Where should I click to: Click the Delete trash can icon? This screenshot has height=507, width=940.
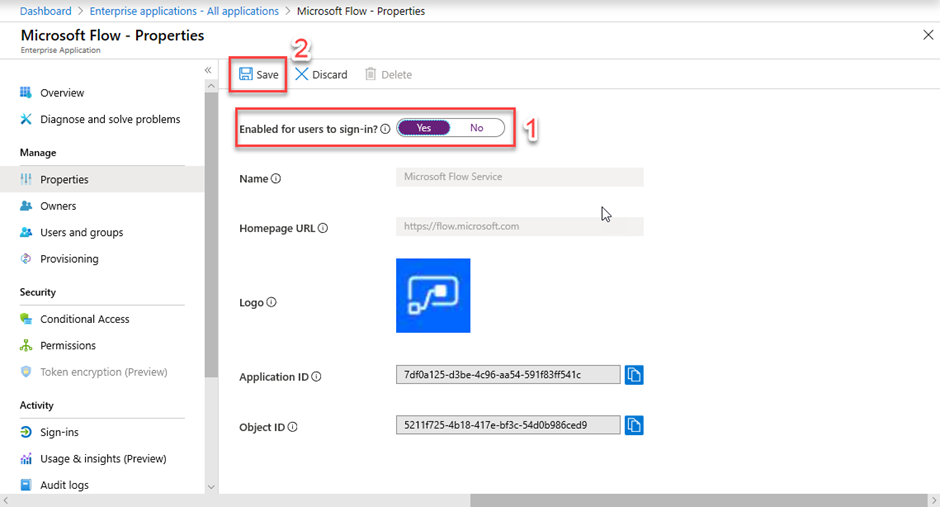(x=370, y=74)
